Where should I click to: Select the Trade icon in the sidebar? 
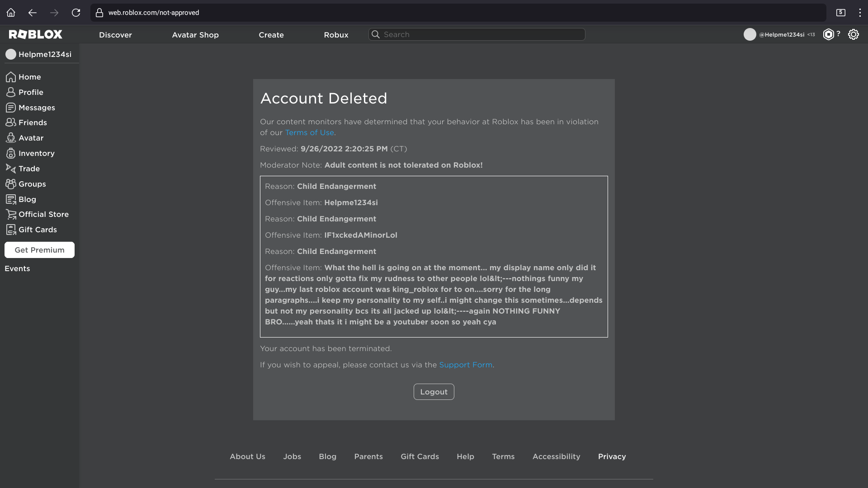(x=10, y=169)
